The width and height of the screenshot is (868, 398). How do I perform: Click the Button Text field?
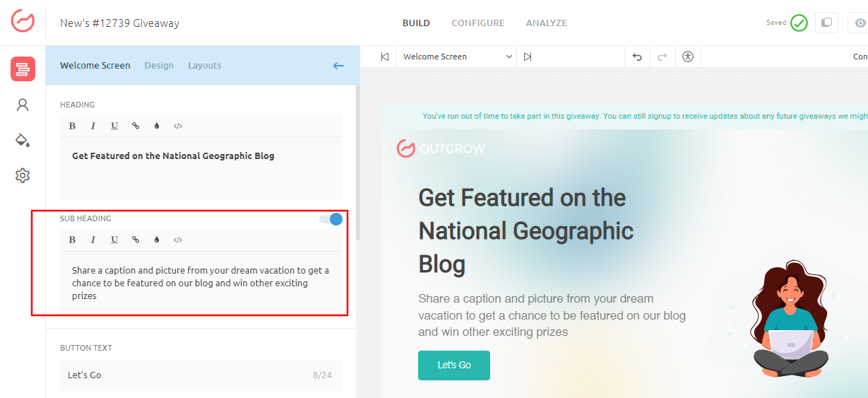tap(201, 375)
